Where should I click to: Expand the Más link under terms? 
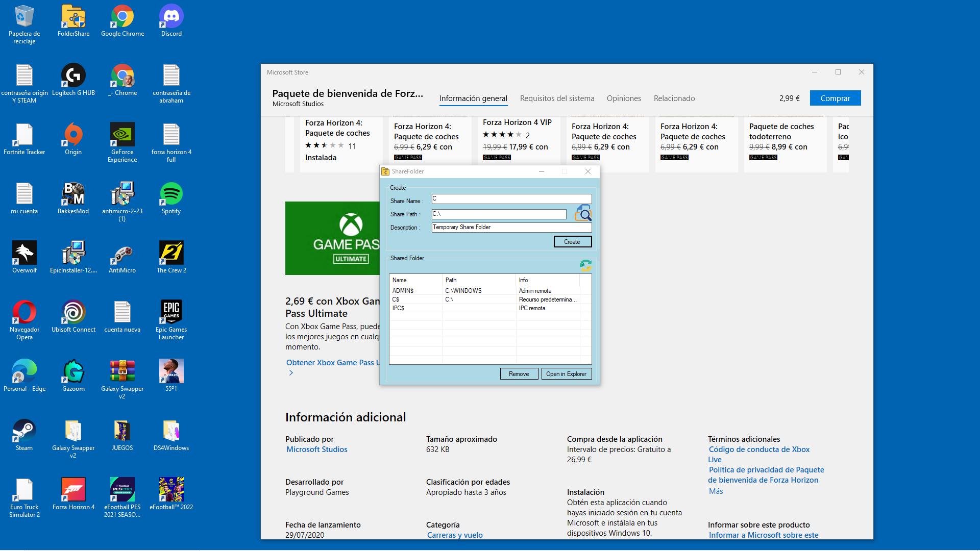(x=716, y=491)
